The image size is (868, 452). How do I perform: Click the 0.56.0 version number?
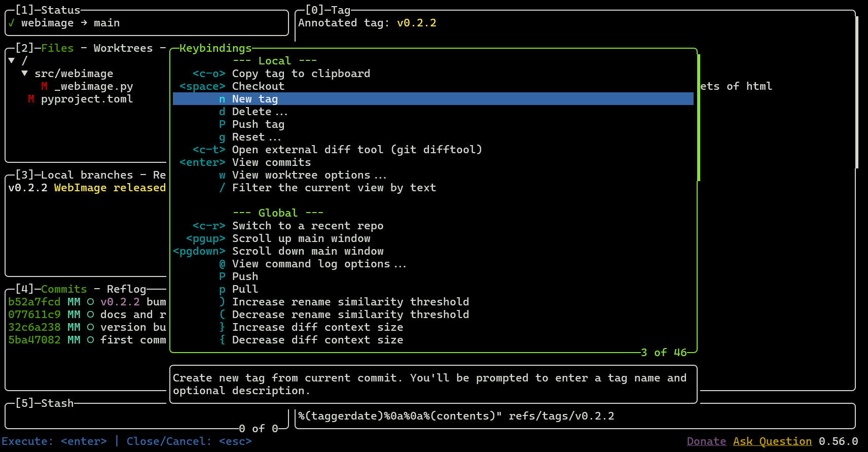pyautogui.click(x=839, y=441)
